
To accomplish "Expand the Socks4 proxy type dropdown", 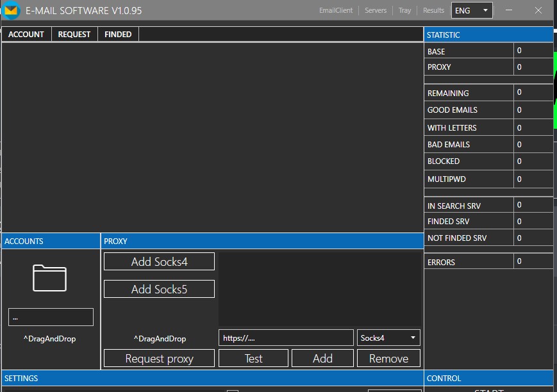I will pyautogui.click(x=388, y=338).
